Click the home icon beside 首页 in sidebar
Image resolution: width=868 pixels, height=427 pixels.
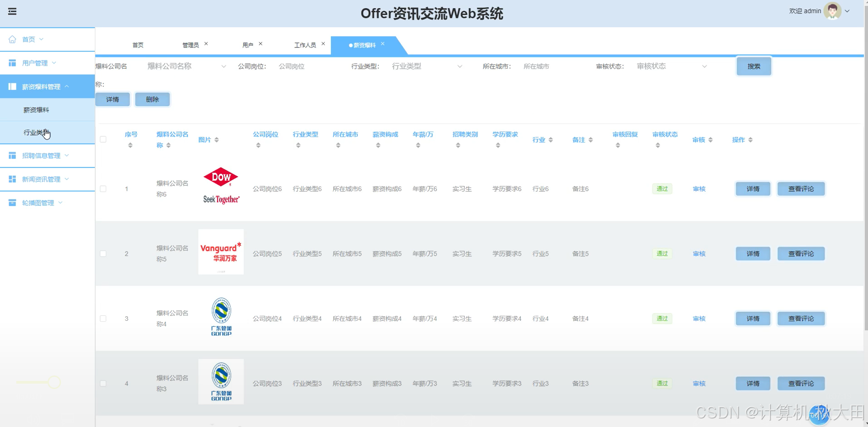pos(13,39)
